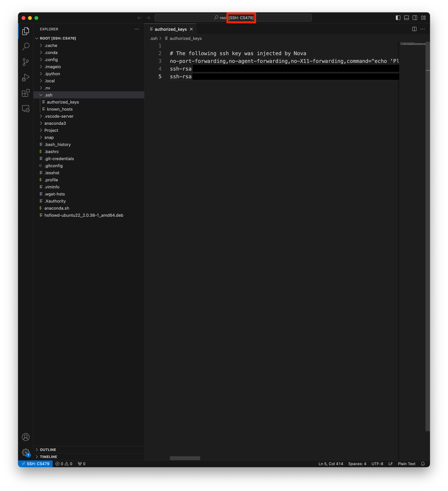Click the horizontal scrollbar in editor
Screen dimensions: 448x491
185,458
